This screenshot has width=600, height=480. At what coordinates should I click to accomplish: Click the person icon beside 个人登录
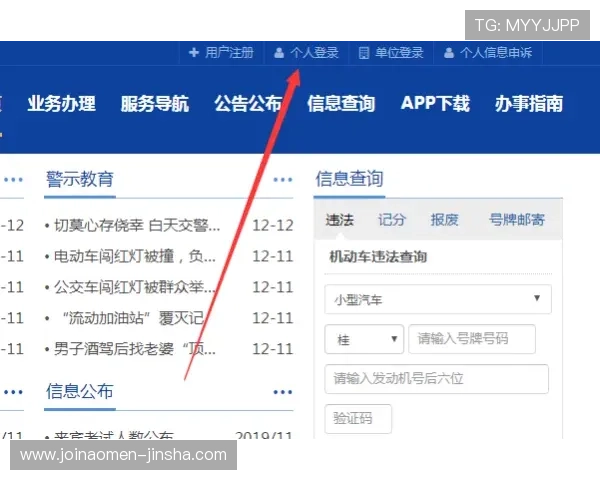(279, 53)
